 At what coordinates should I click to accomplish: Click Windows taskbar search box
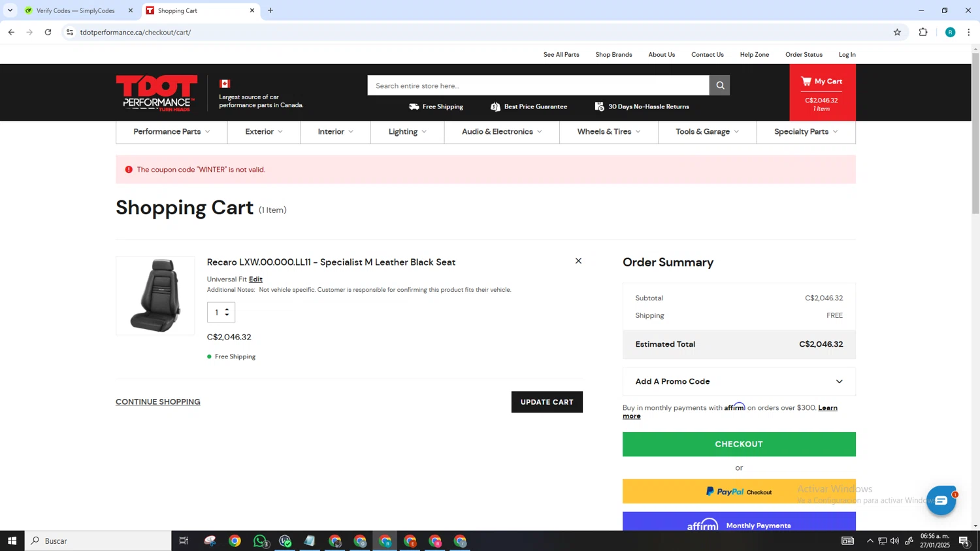pyautogui.click(x=98, y=541)
